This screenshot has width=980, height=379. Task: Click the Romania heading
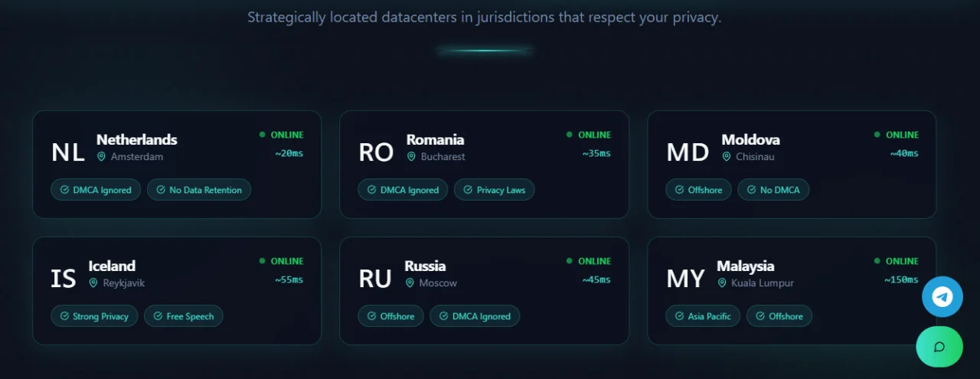(435, 139)
